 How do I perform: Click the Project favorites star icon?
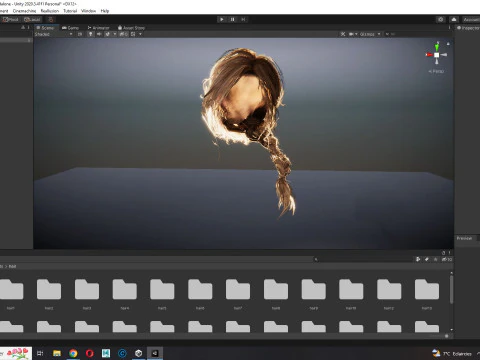coord(435,259)
